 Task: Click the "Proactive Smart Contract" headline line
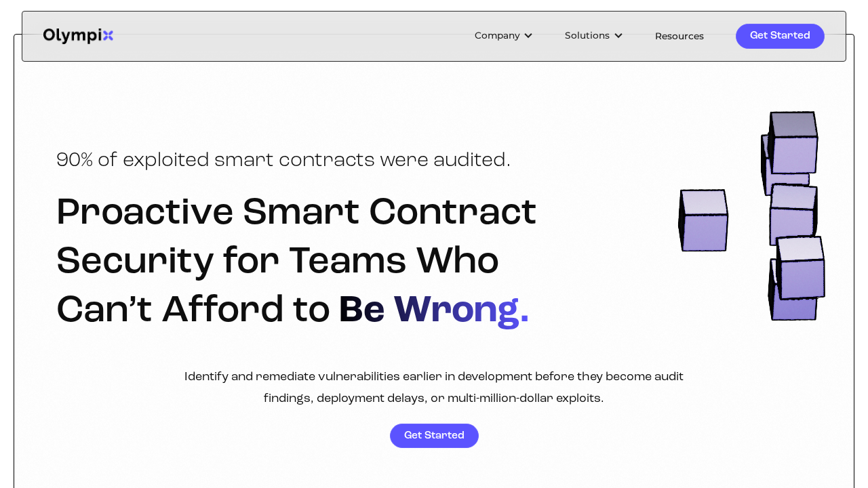click(296, 211)
